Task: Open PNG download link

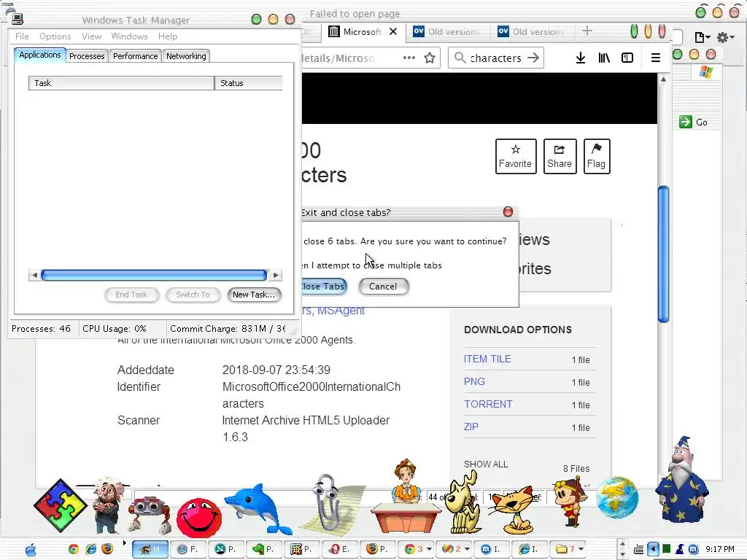Action: click(474, 381)
